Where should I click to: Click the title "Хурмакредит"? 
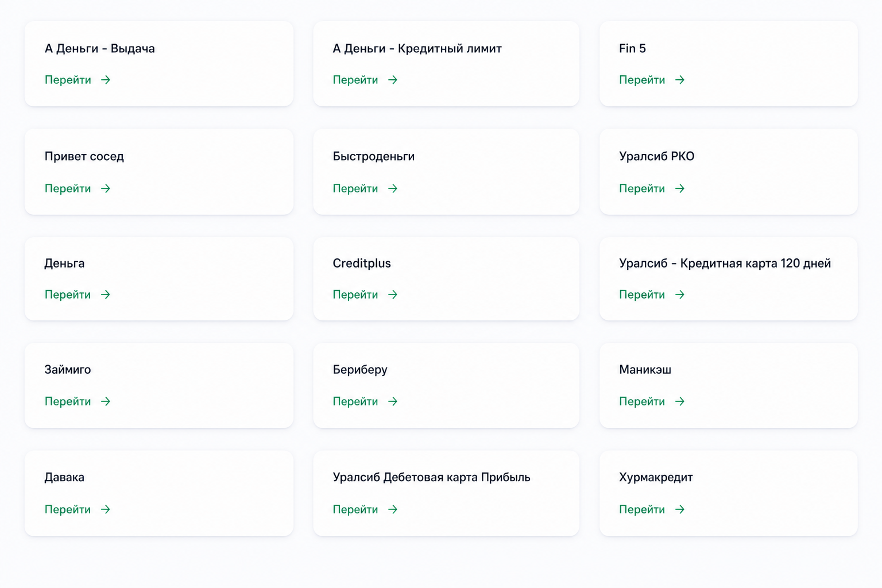click(x=656, y=477)
